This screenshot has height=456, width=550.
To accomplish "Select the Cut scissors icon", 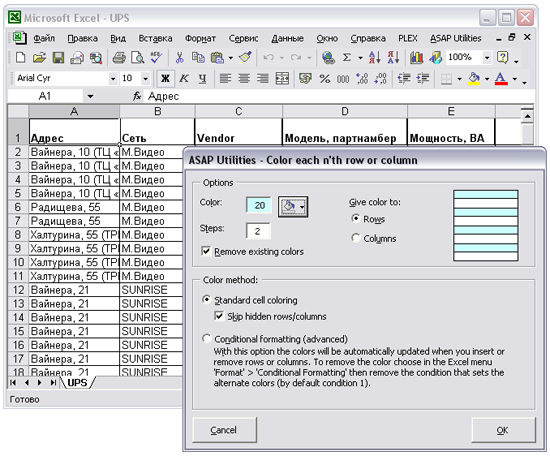I will [x=179, y=58].
